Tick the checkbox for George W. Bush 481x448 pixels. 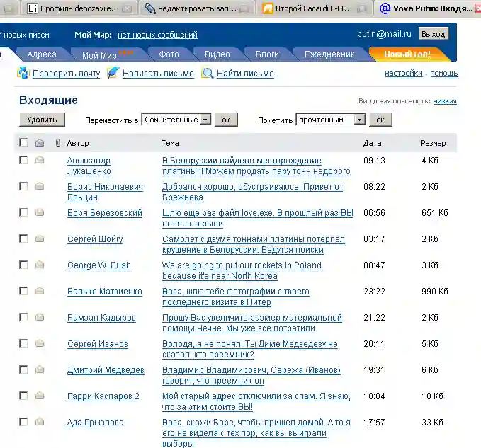[23, 265]
